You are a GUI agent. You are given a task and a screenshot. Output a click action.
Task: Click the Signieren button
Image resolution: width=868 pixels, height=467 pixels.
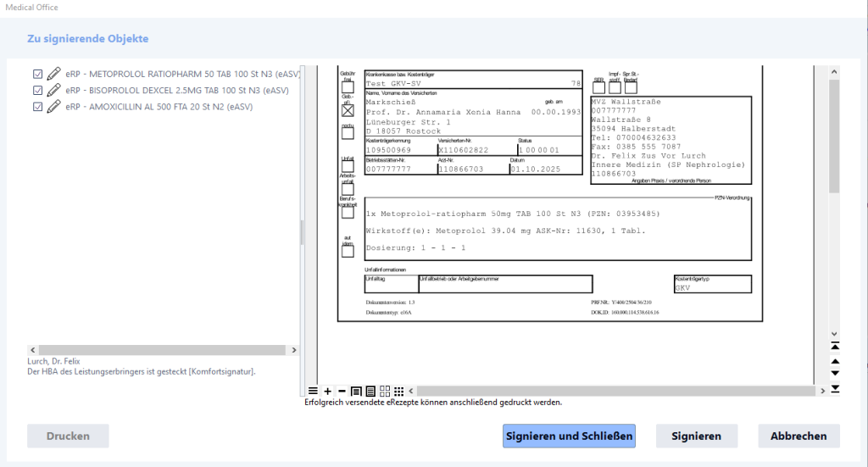(696, 436)
